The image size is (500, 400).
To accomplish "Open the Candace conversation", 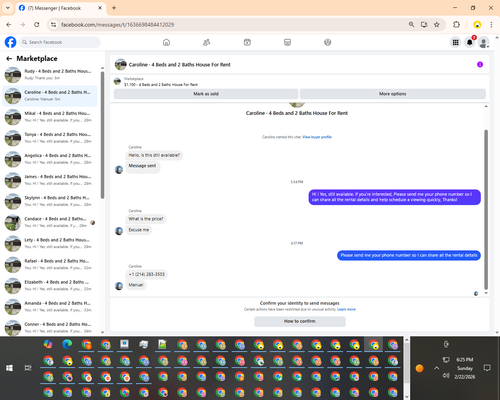I will [x=50, y=222].
